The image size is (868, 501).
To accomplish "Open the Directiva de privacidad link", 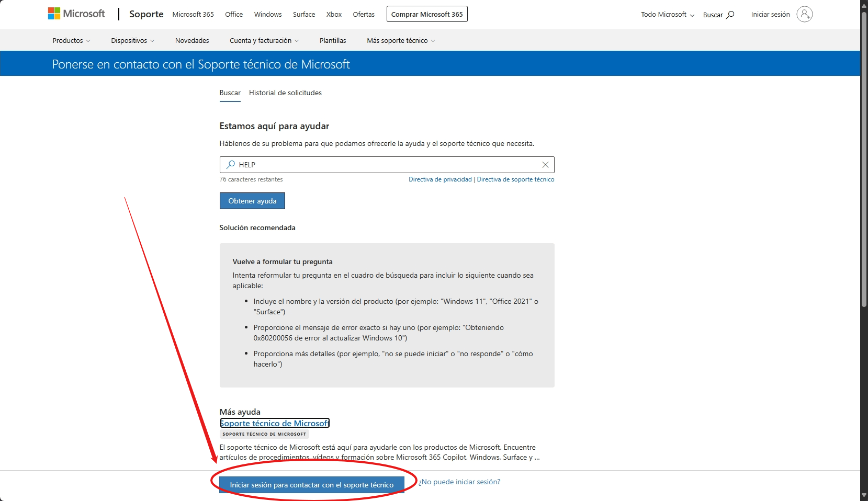I will coord(440,179).
